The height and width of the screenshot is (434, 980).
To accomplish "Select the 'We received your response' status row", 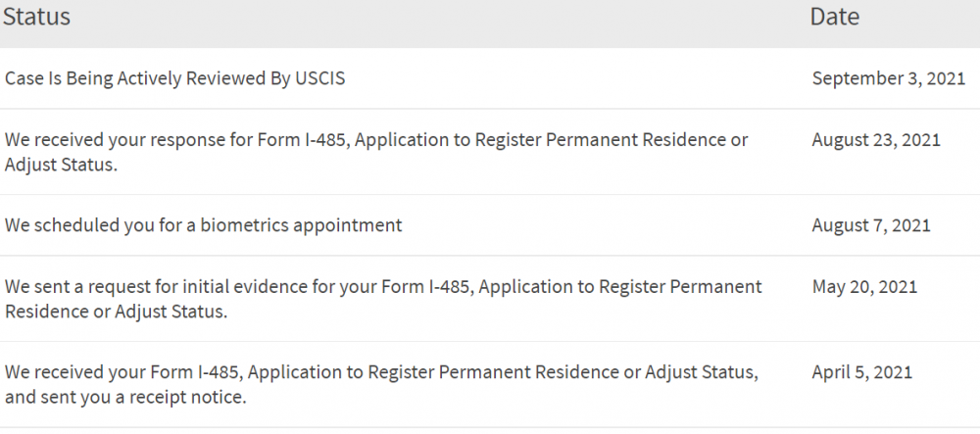I will [x=490, y=153].
